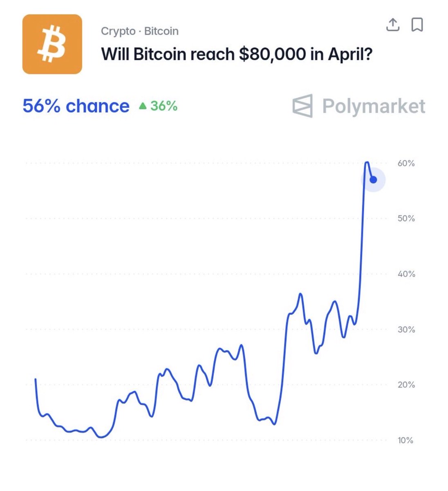Image resolution: width=448 pixels, height=491 pixels.
Task: Click the 30% y-axis label
Action: pyautogui.click(x=406, y=329)
